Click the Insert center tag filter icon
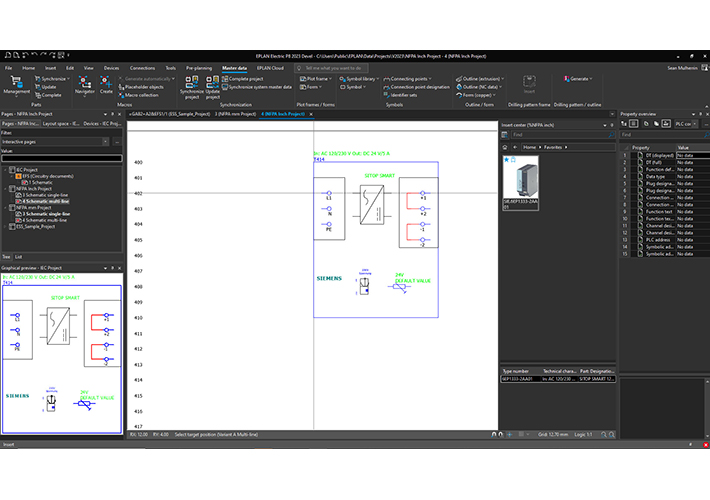 [x=504, y=135]
